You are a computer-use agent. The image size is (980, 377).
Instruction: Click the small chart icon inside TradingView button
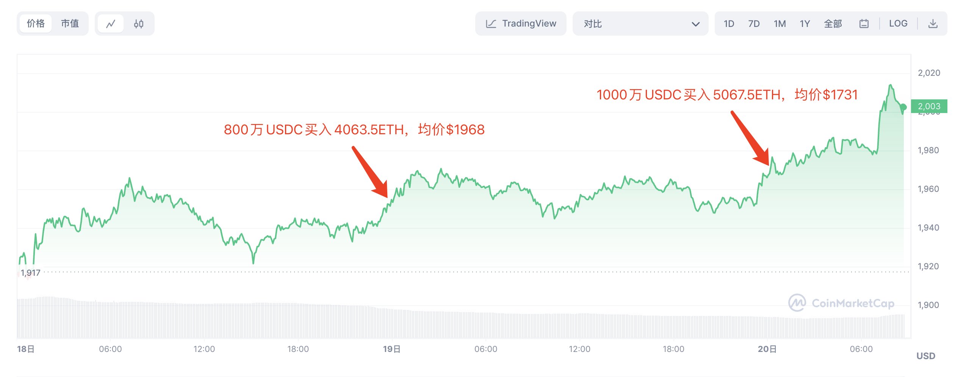[x=491, y=23]
